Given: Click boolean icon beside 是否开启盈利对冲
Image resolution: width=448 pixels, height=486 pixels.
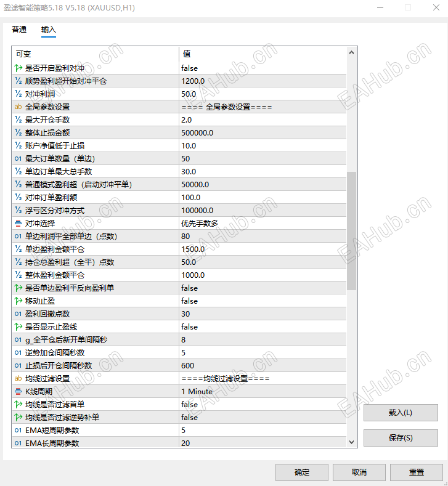Looking at the screenshot, I should click(18, 68).
